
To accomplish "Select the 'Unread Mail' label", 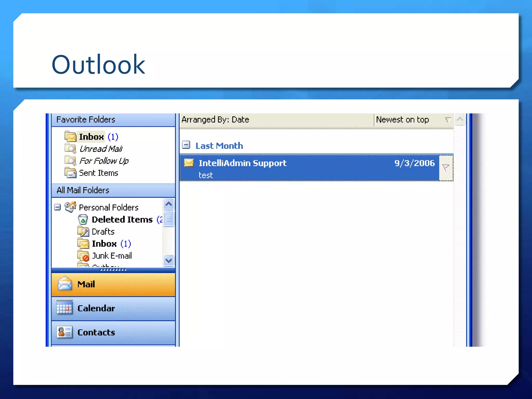I will (101, 149).
